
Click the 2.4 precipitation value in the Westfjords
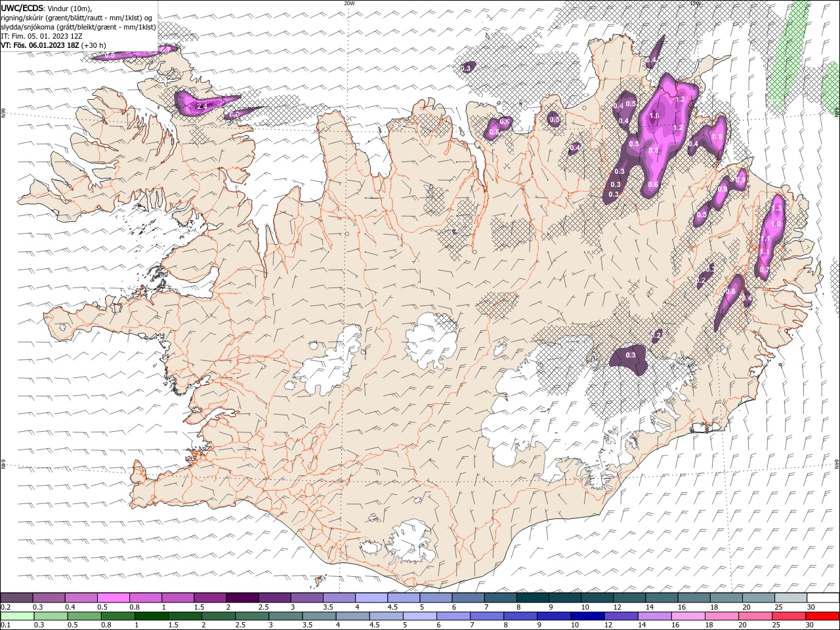pos(201,106)
